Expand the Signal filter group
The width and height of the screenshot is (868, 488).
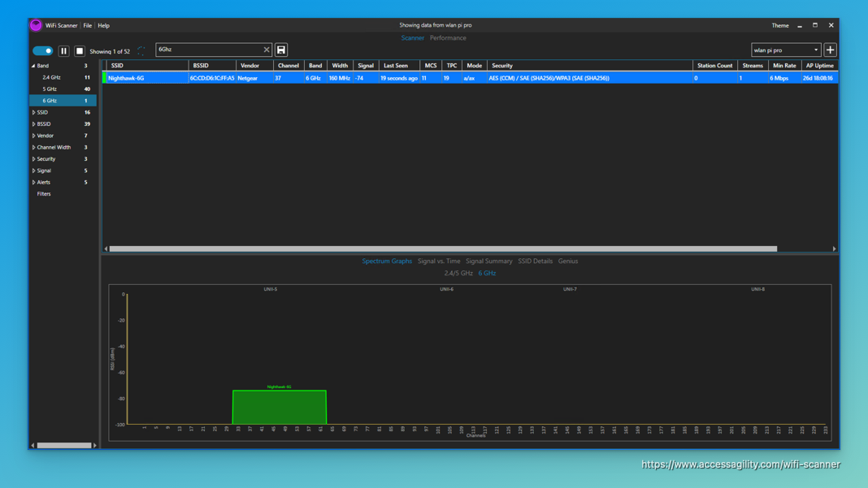pyautogui.click(x=34, y=171)
